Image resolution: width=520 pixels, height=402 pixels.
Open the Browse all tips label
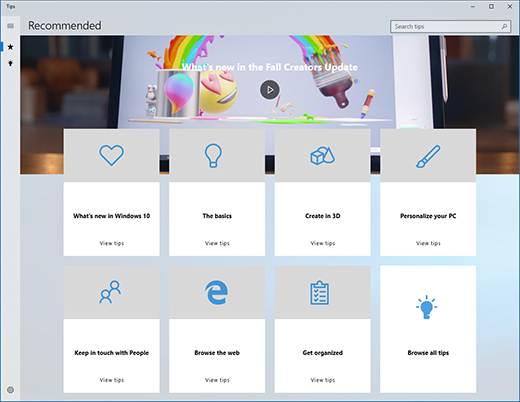click(x=428, y=353)
